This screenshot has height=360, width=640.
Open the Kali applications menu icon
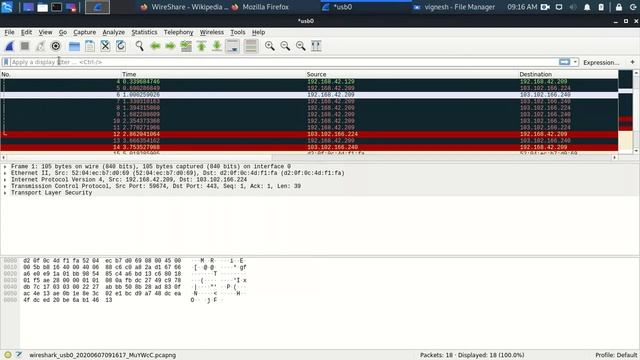[x=8, y=7]
